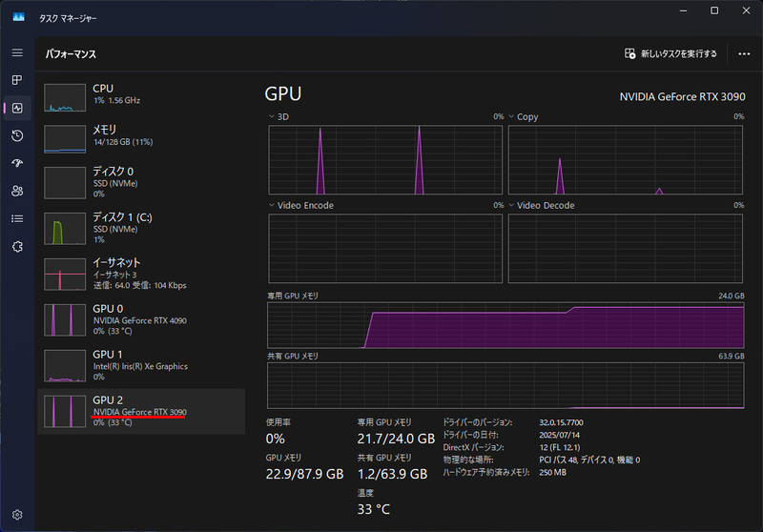Open the Video Decode engine dropdown

pyautogui.click(x=511, y=205)
